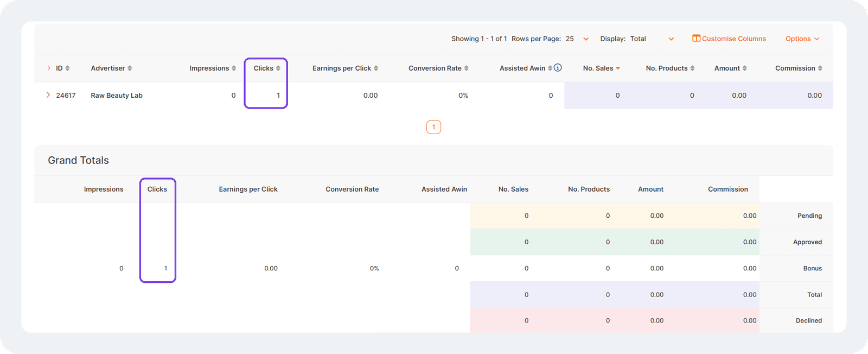Screen dimensions: 868x354
Task: Go to page 1 in pagination
Action: (x=433, y=127)
